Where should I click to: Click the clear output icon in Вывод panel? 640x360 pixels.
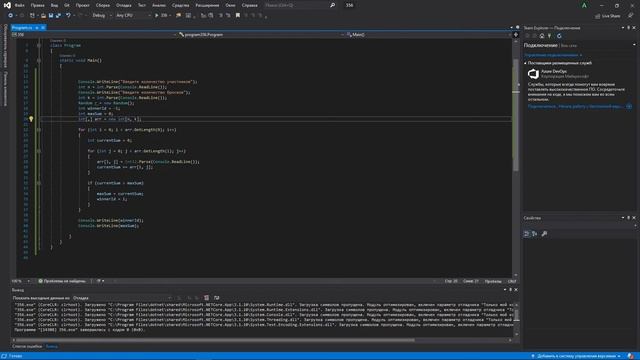[207, 298]
